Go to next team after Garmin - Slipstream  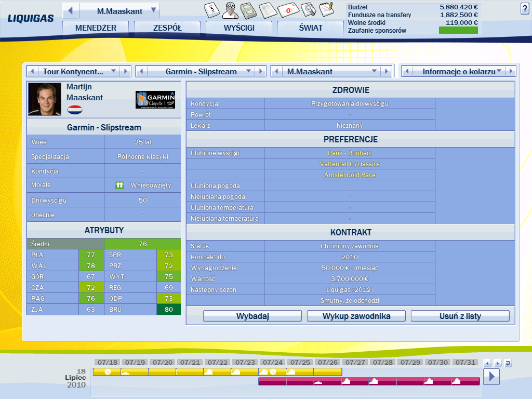(261, 71)
